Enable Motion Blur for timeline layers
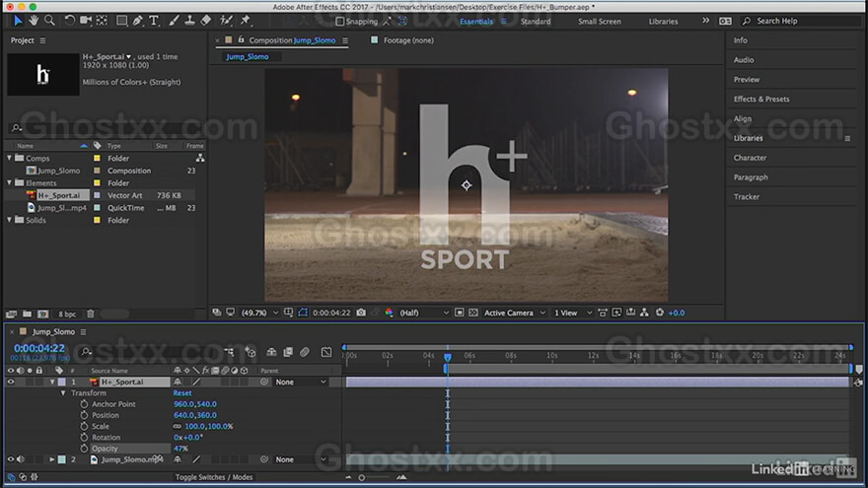The image size is (868, 488). [305, 352]
